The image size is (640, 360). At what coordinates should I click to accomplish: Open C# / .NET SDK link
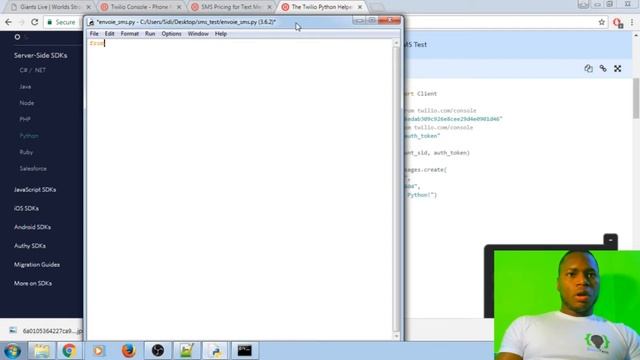(33, 70)
